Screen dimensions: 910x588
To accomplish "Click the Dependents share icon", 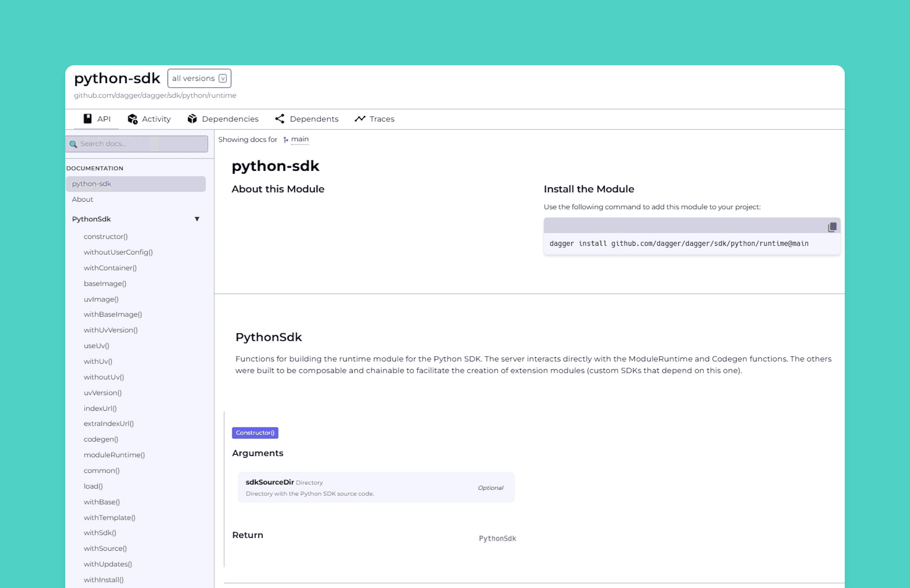I will click(280, 119).
